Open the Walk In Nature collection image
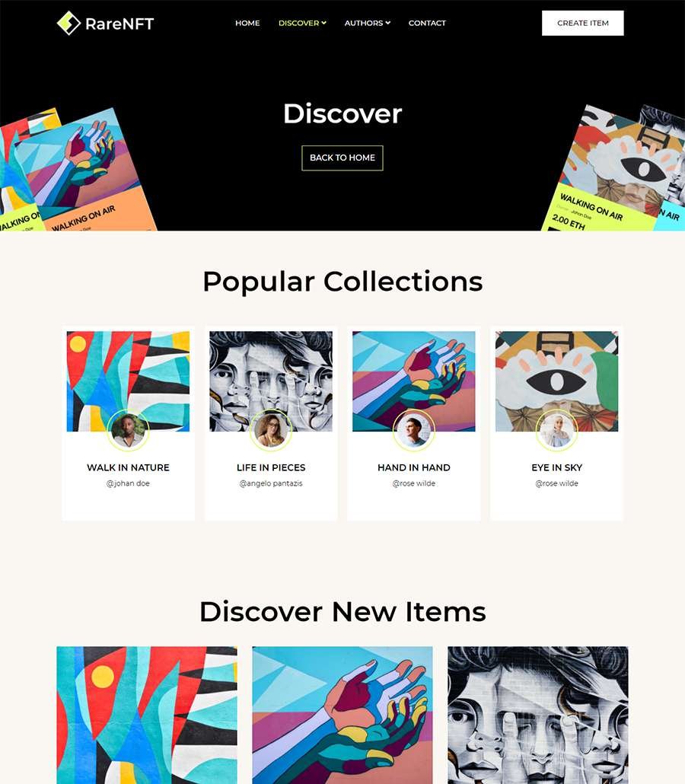Screen dimensions: 685x784 [x=128, y=381]
